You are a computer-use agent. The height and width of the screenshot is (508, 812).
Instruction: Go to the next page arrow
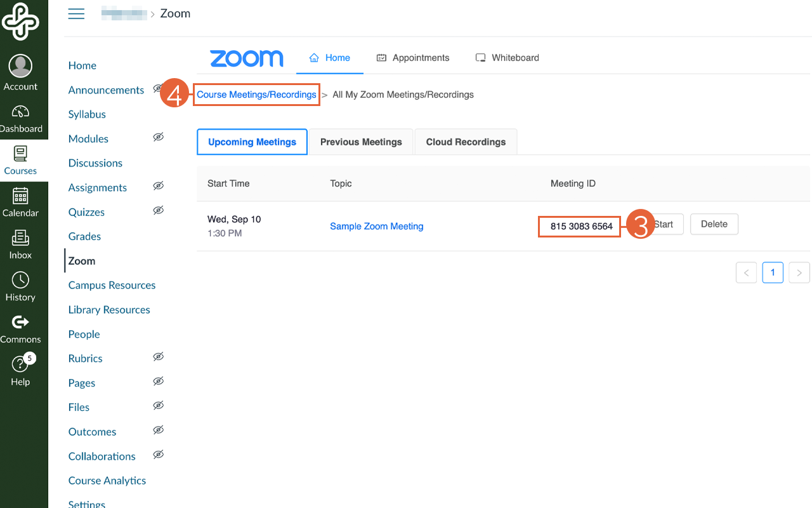[799, 272]
